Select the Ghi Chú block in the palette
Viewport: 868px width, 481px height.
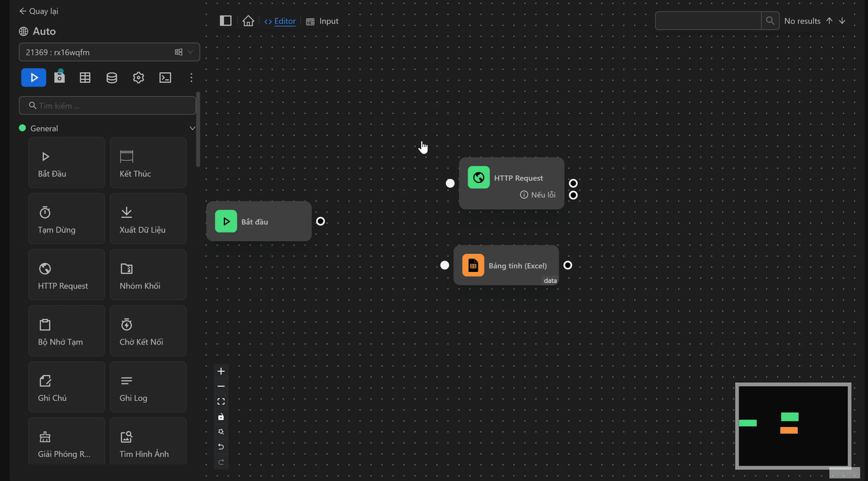click(66, 386)
